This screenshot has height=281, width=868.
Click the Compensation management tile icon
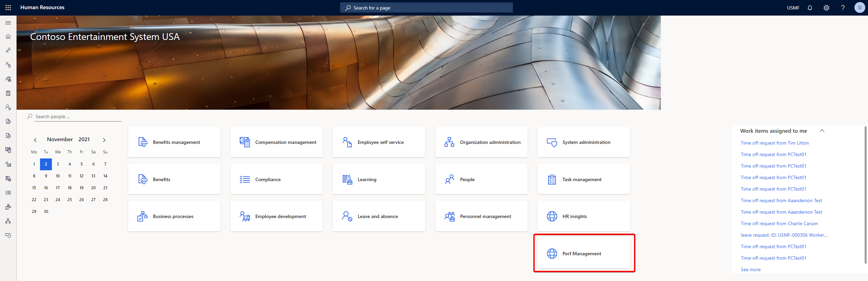point(245,142)
